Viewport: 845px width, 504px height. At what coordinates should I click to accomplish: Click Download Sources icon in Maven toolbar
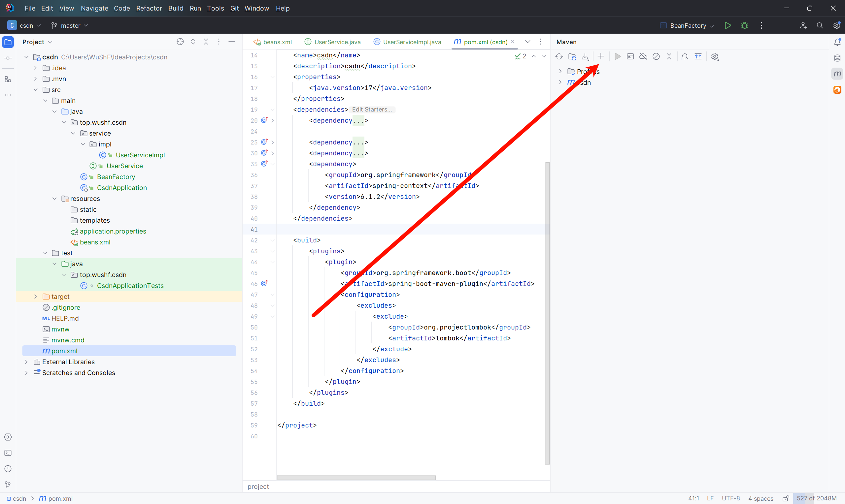585,57
